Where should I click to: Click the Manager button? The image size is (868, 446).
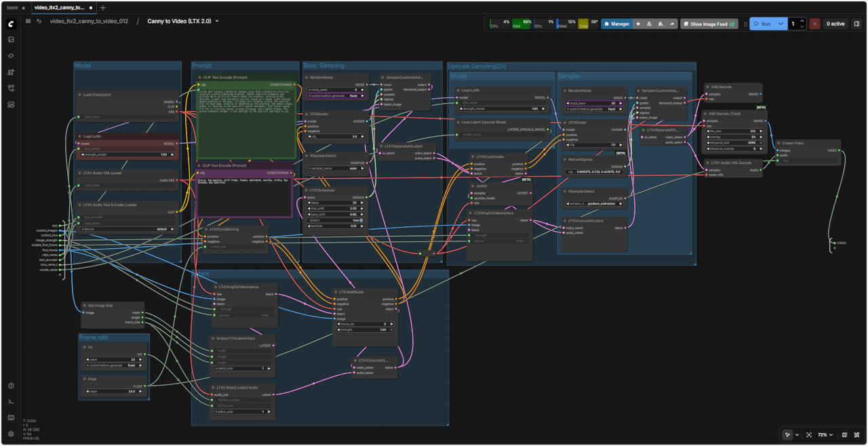(616, 24)
